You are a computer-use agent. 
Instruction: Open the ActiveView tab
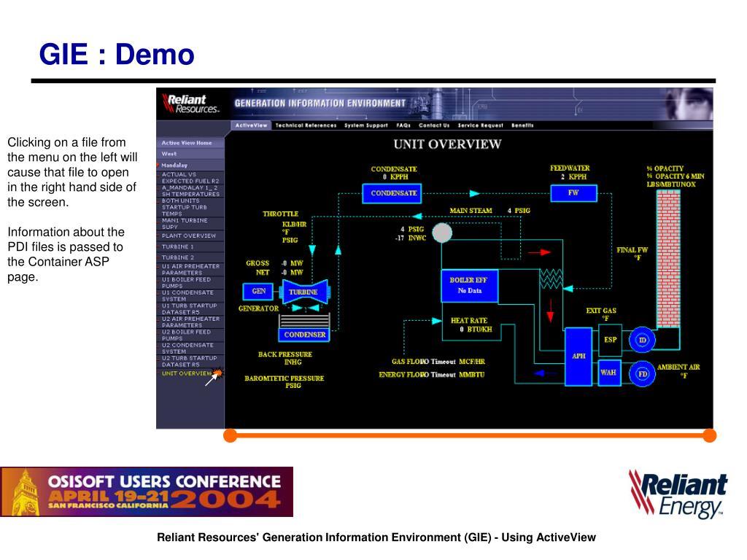click(x=251, y=125)
